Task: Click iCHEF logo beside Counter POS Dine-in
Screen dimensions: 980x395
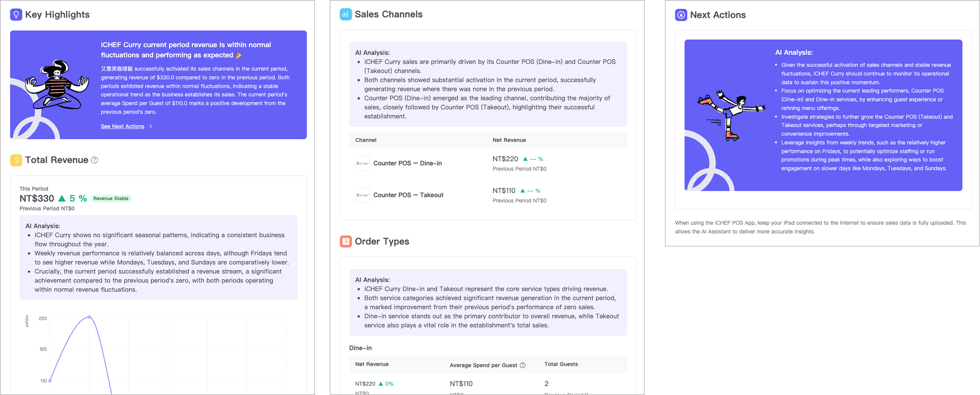Action: [x=362, y=163]
